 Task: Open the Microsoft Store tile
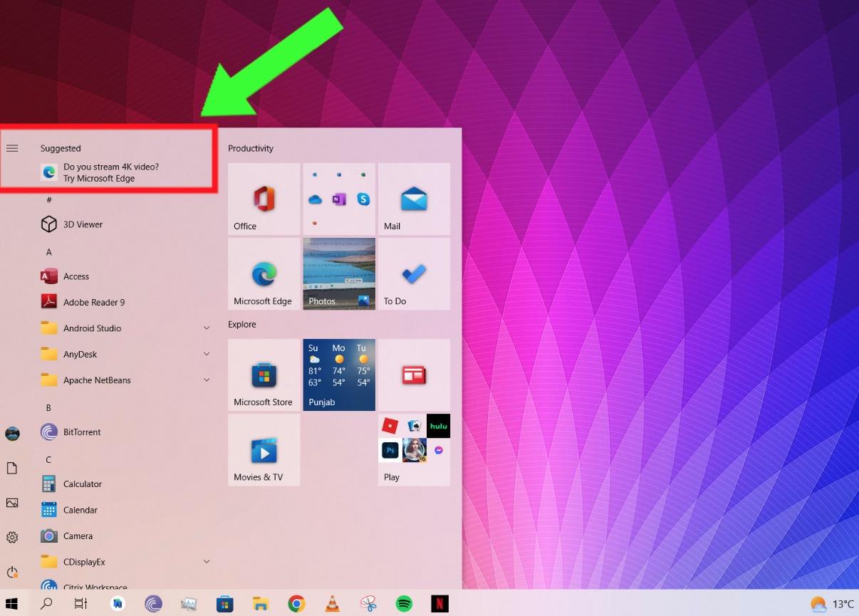264,375
